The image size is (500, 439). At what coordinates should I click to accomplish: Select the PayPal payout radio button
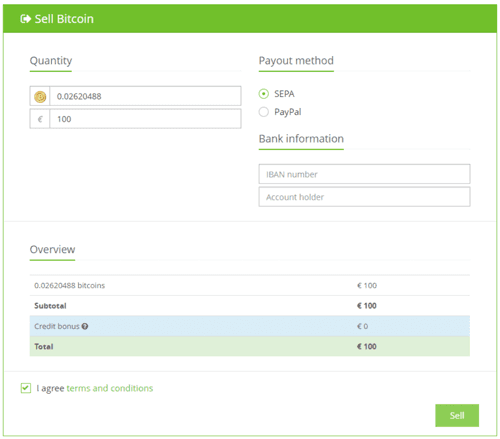coord(263,112)
